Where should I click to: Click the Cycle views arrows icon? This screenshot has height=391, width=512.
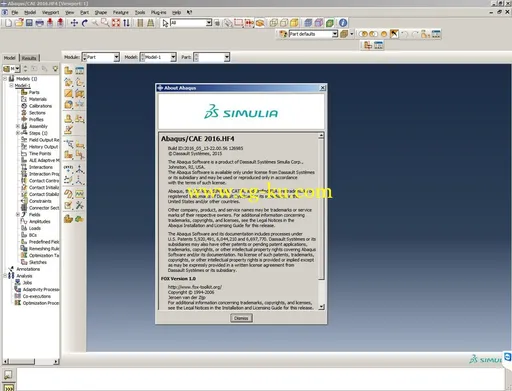[126, 23]
